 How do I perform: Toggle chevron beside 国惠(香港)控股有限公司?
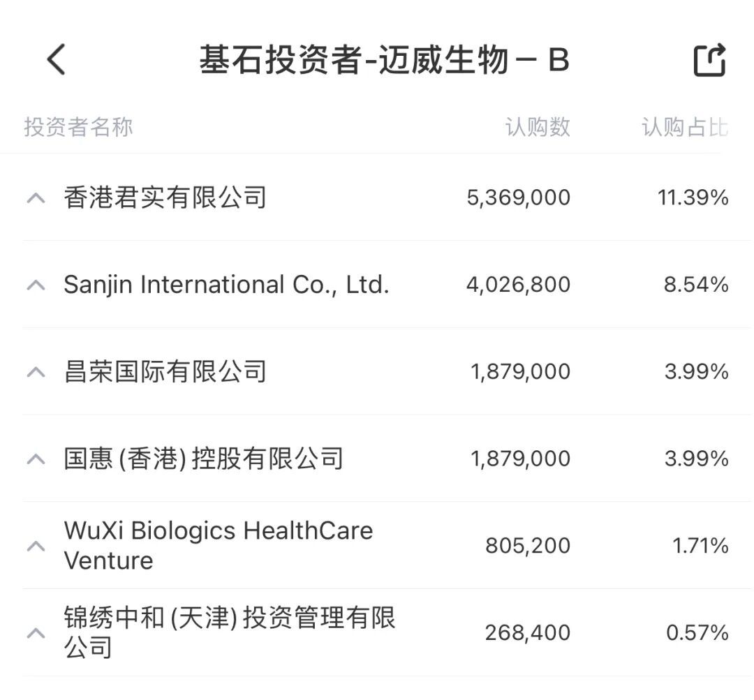(x=36, y=459)
